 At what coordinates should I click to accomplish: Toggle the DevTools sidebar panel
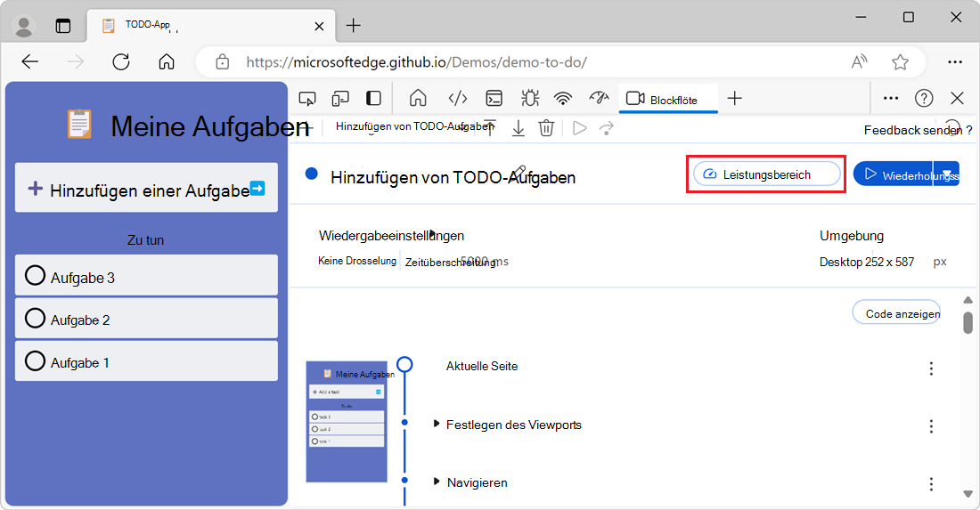pyautogui.click(x=374, y=99)
